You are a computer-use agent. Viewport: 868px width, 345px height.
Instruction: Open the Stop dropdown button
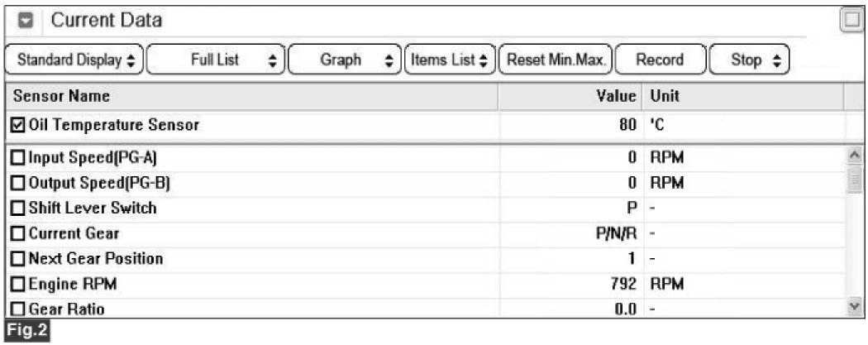click(x=749, y=60)
